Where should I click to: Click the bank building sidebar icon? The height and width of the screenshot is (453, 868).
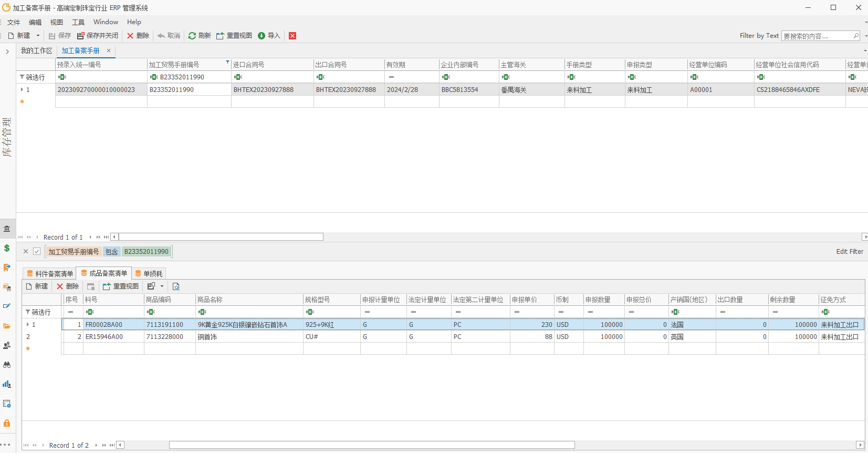pyautogui.click(x=7, y=229)
